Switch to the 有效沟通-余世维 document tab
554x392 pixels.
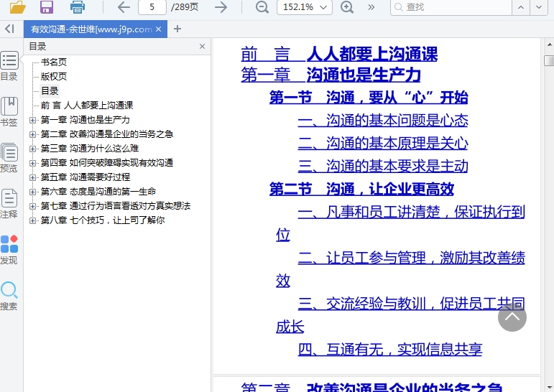[x=91, y=29]
